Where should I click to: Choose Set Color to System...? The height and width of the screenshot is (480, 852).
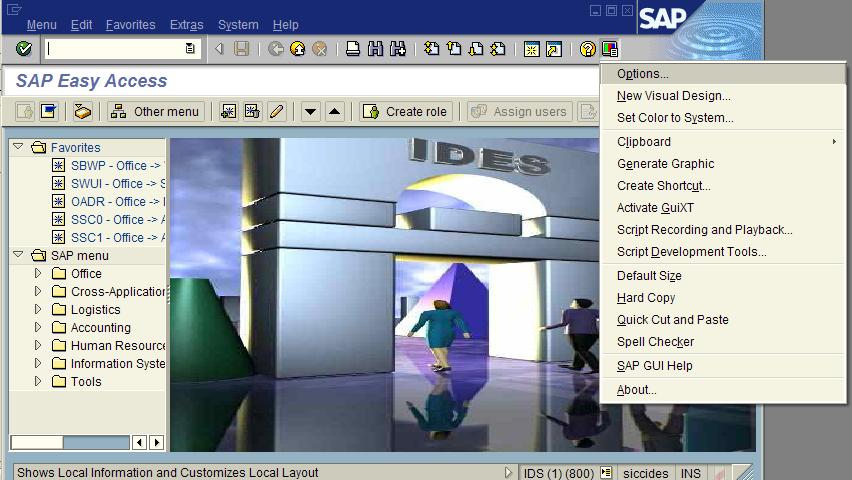tap(723, 118)
